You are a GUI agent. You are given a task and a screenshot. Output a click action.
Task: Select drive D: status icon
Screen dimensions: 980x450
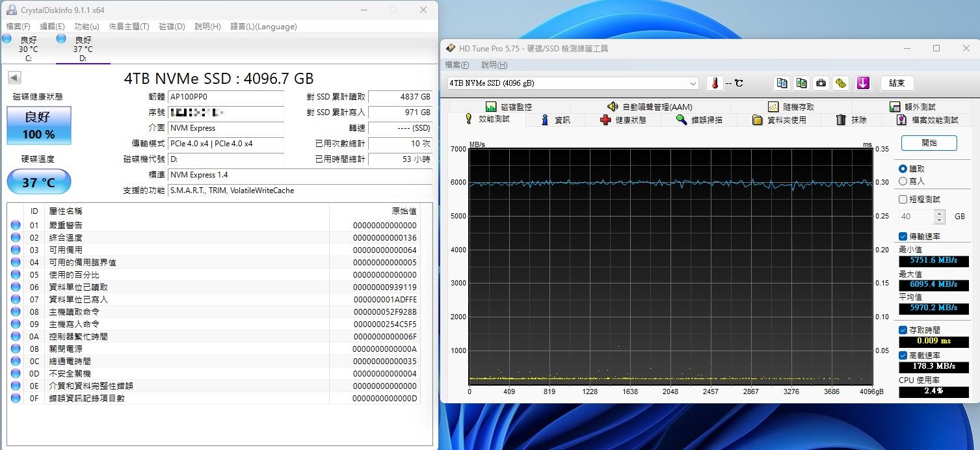point(62,39)
